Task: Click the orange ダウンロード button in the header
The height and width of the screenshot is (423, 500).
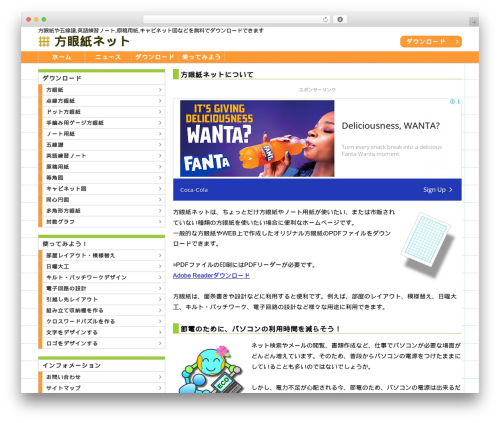Action: 431,42
